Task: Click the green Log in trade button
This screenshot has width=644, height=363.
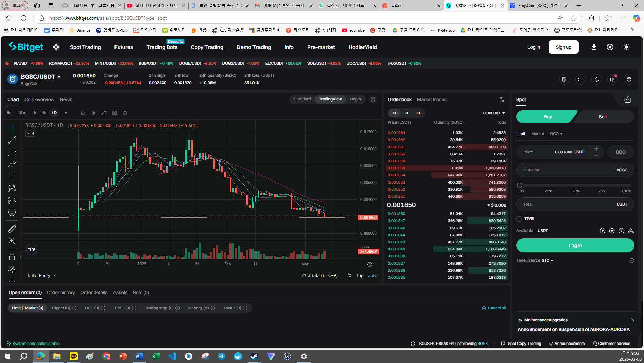Action: [x=575, y=245]
